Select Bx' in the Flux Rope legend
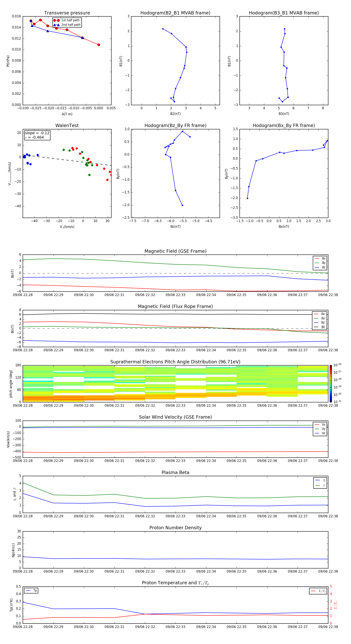Viewport: 351px width, 644px height. click(x=320, y=314)
